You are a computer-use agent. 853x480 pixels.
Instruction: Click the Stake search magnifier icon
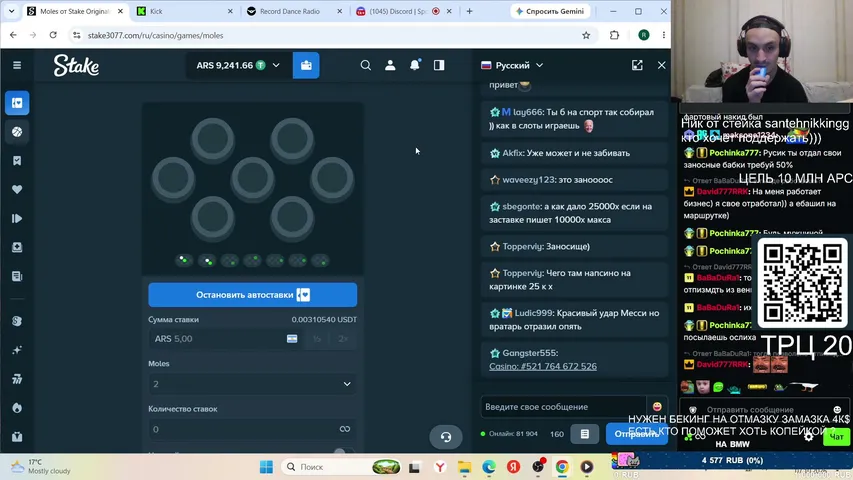[366, 65]
